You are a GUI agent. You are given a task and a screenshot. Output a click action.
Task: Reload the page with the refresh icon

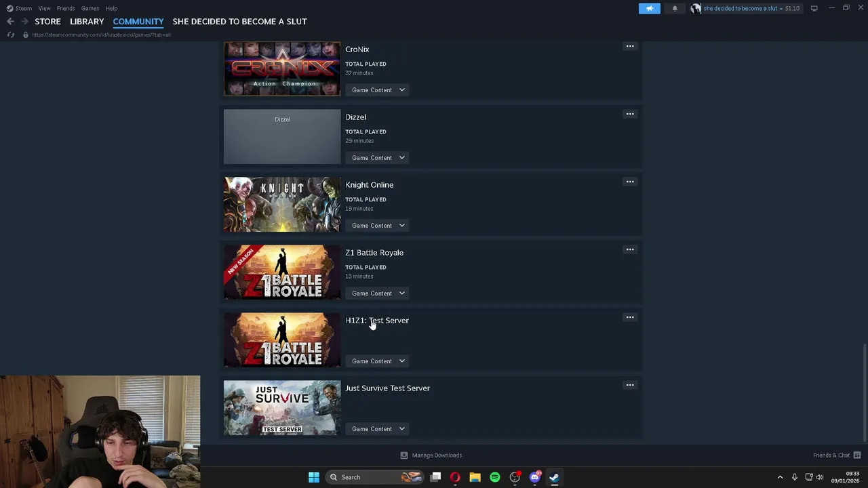click(11, 35)
